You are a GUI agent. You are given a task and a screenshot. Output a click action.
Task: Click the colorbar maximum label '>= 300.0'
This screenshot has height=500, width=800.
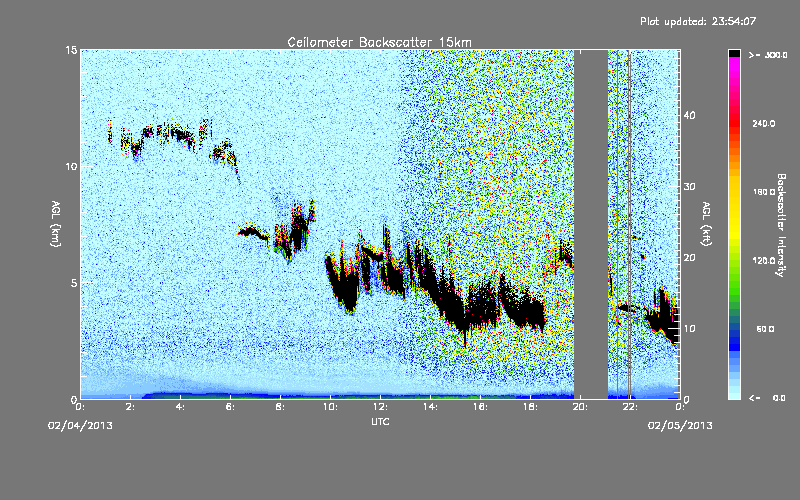click(768, 55)
